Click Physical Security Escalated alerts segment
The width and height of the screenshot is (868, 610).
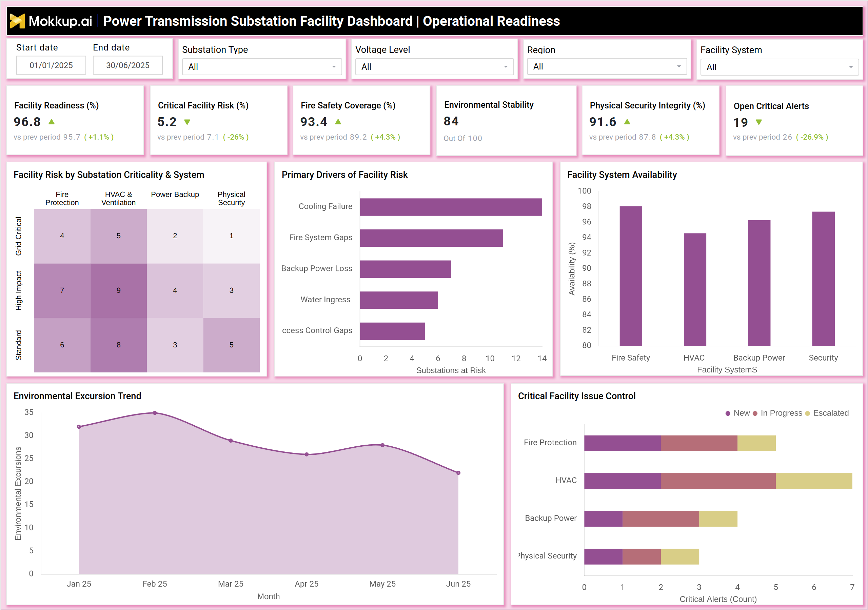click(x=680, y=556)
